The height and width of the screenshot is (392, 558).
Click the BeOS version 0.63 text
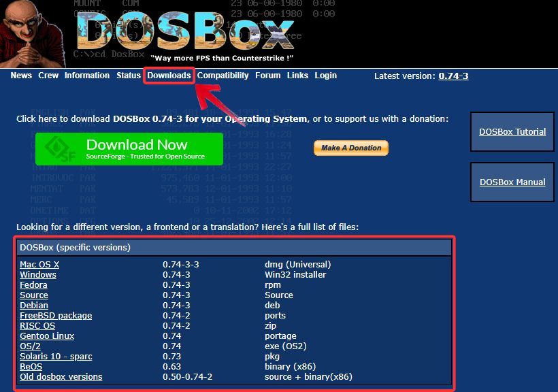click(x=172, y=367)
